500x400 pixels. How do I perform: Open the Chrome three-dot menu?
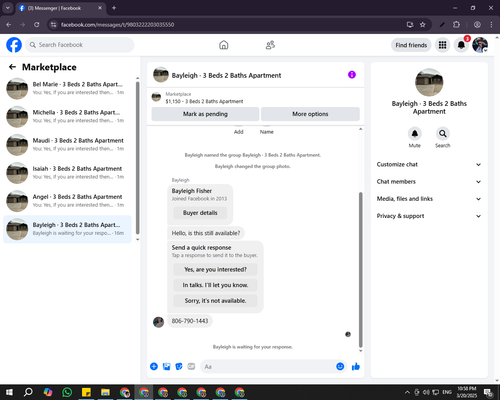point(491,24)
